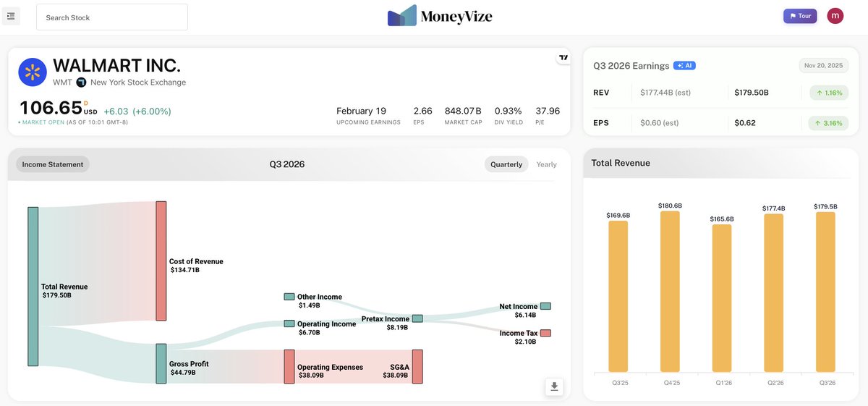Click the Q2'26 revenue bar

pos(774,292)
